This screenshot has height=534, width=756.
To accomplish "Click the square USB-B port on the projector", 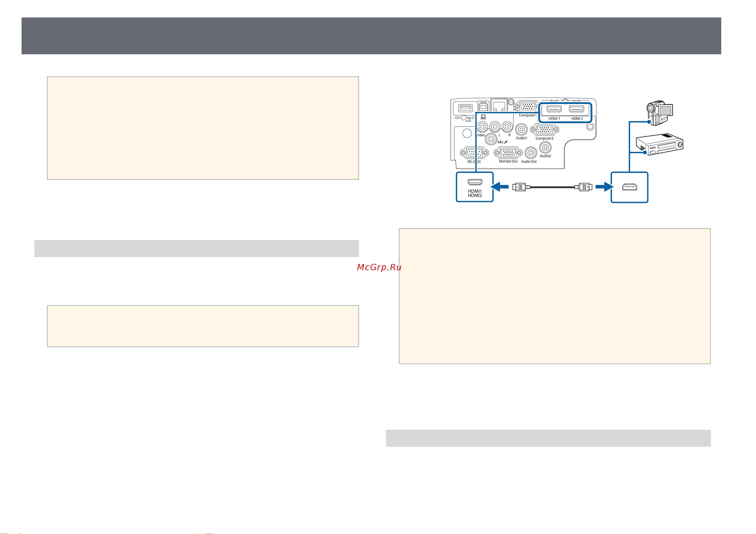I will coord(483,107).
